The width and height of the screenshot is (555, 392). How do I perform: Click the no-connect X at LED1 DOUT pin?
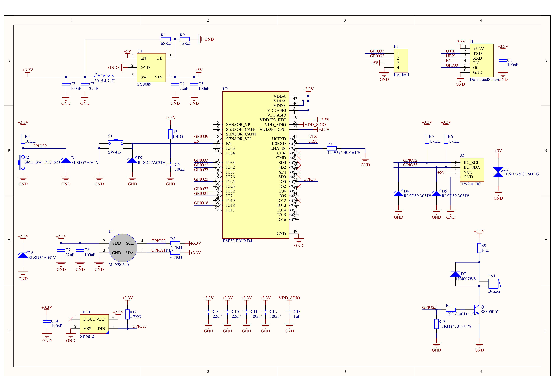71,319
